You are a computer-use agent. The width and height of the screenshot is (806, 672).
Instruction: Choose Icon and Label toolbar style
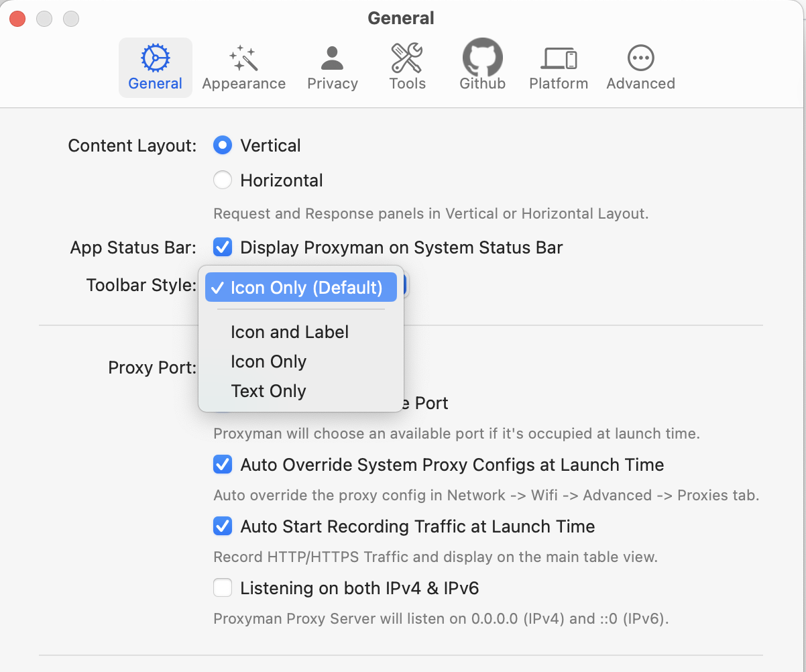[289, 332]
